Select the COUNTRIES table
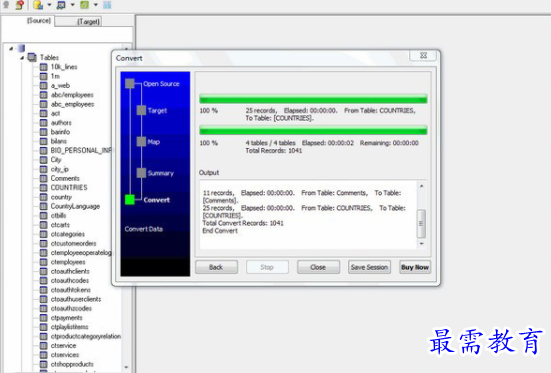Image resolution: width=551 pixels, height=373 pixels. point(69,187)
